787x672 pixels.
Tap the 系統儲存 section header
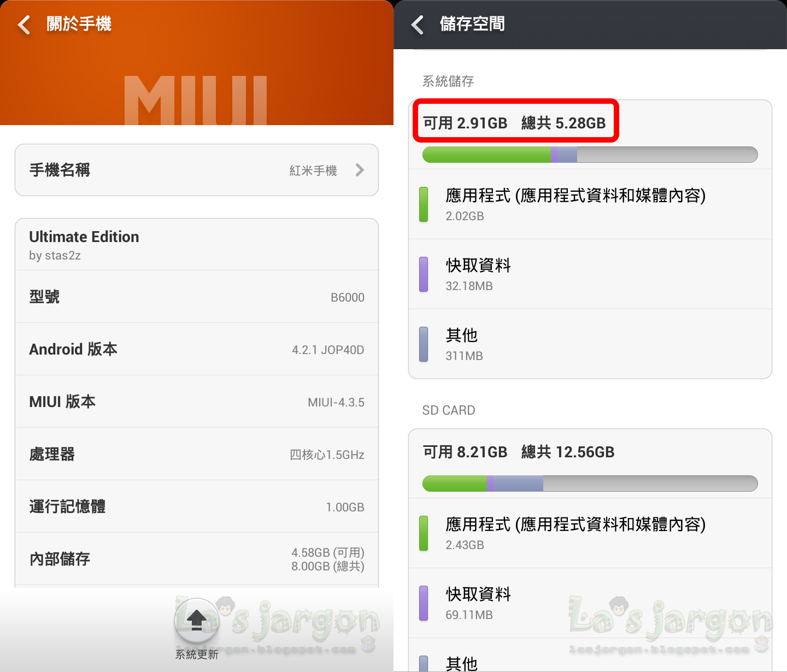tap(448, 81)
